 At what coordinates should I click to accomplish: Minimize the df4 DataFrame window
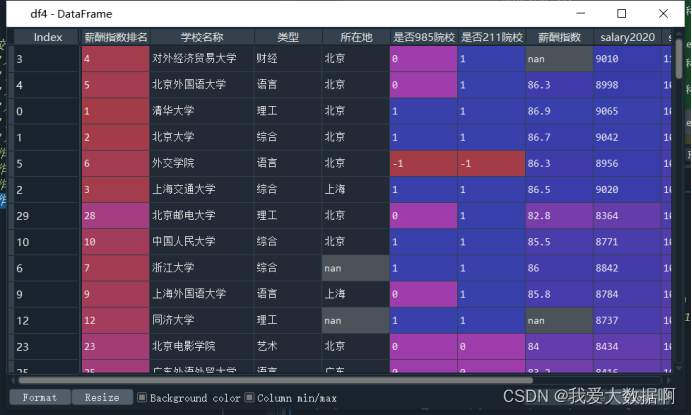pyautogui.click(x=581, y=14)
